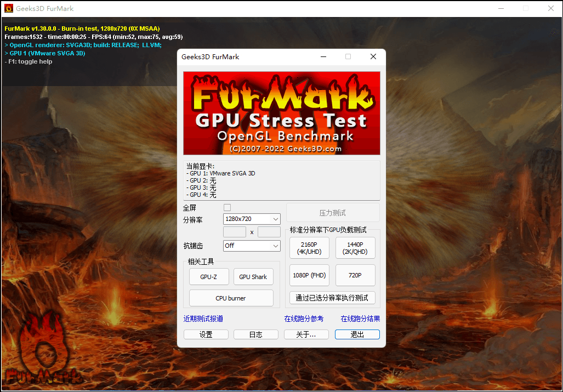Viewport: 563px width, 392px height.
Task: Run the 2160P (4K/UHD) load test
Action: click(x=309, y=248)
